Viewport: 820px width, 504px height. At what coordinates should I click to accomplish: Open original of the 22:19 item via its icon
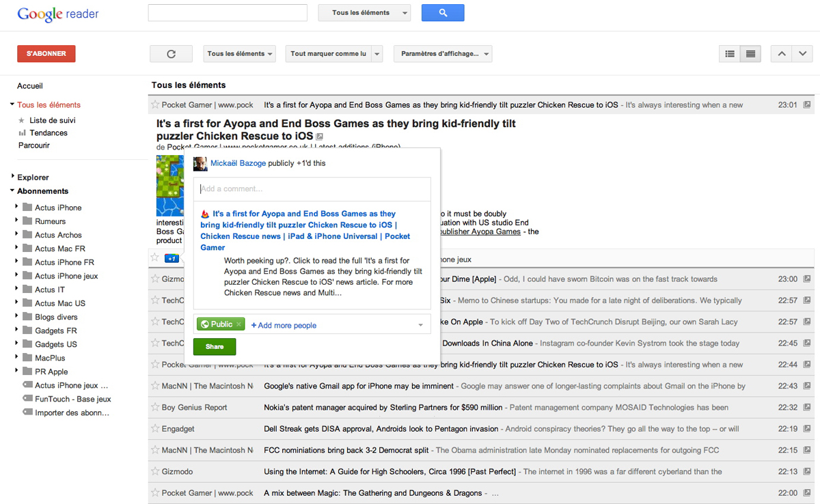pyautogui.click(x=807, y=429)
